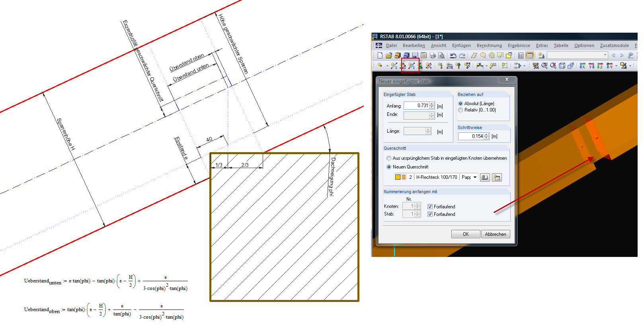Open the Bearbeiten menu
The width and height of the screenshot is (644, 333).
414,45
